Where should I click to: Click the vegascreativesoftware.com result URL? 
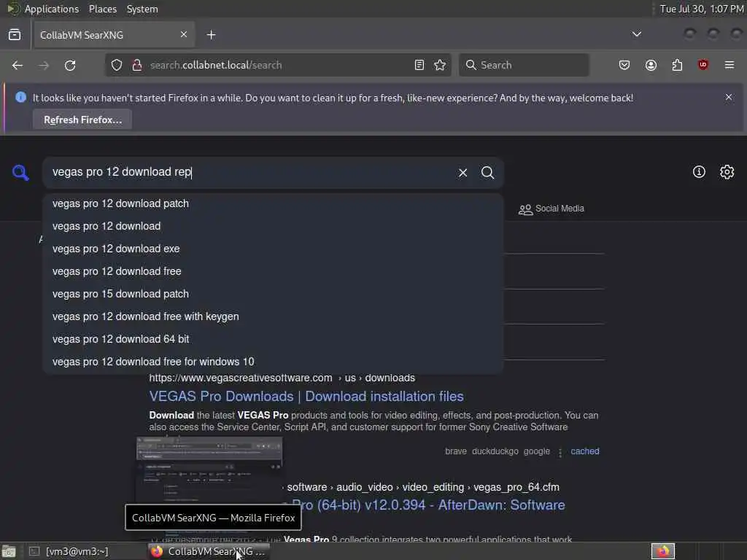[x=282, y=378]
